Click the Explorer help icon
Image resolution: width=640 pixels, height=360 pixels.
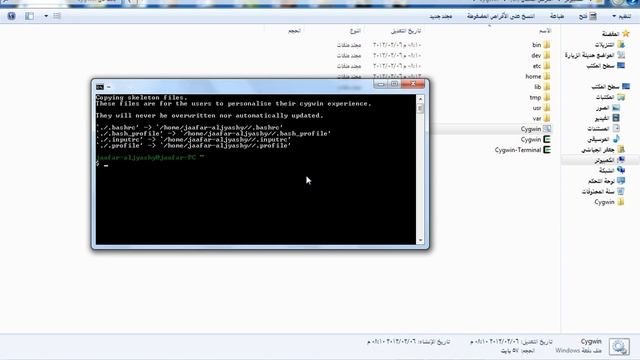click(11, 16)
